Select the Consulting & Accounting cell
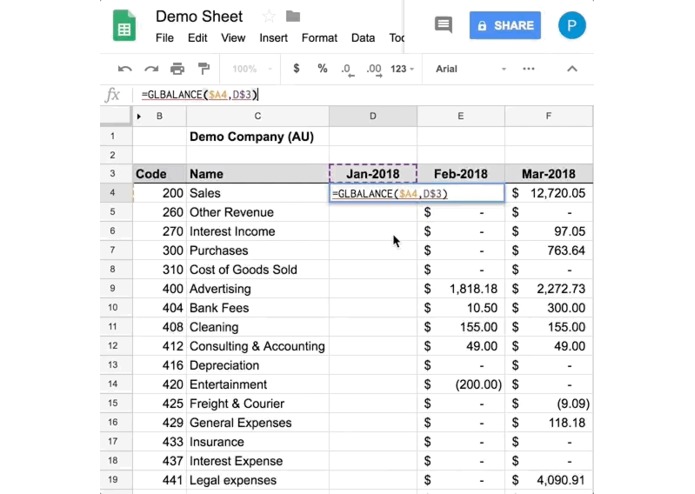 258,346
